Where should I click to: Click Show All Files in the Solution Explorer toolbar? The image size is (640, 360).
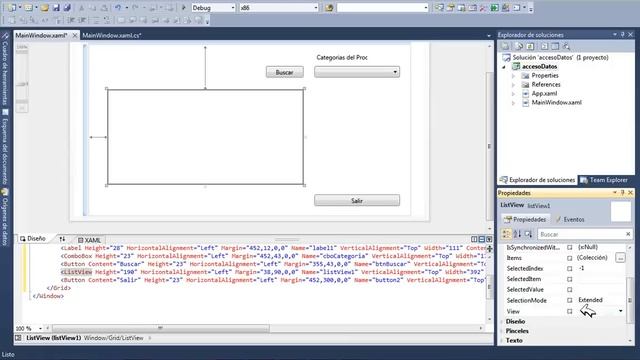519,46
